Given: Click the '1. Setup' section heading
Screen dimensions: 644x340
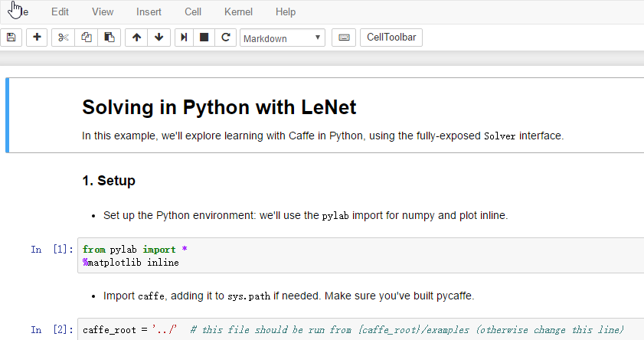Looking at the screenshot, I should [x=109, y=181].
